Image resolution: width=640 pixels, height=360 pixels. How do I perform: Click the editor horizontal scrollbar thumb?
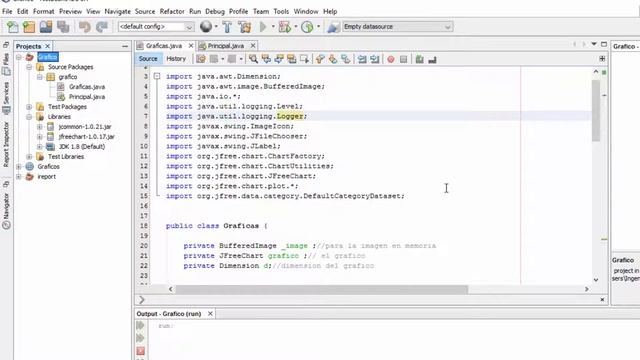click(322, 289)
